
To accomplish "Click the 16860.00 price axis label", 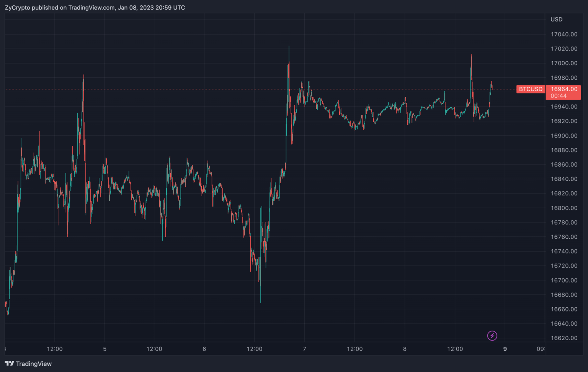I will pyautogui.click(x=564, y=164).
